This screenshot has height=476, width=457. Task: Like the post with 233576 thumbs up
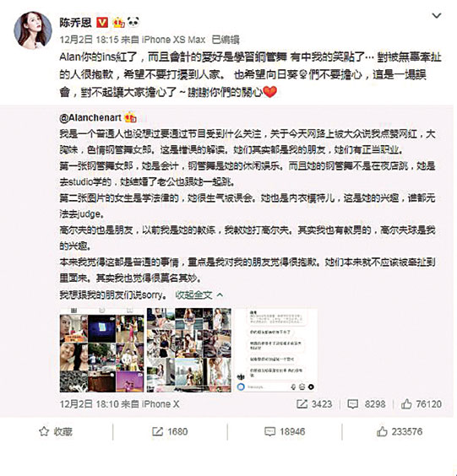pyautogui.click(x=400, y=431)
